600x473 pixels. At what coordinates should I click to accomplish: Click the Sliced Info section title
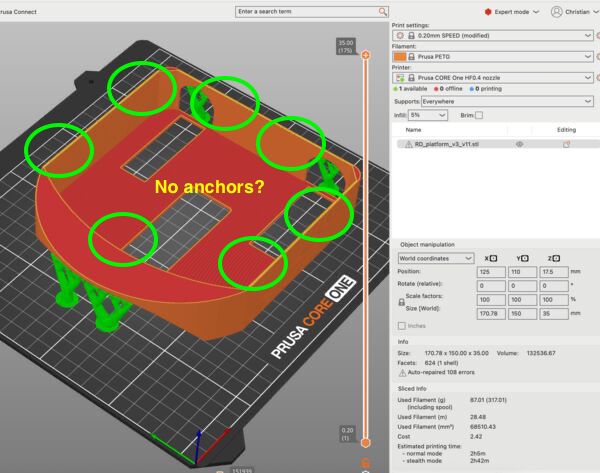412,388
